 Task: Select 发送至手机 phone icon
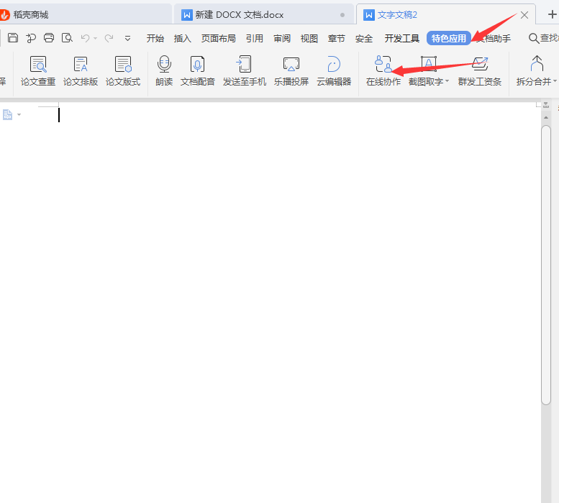point(244,71)
